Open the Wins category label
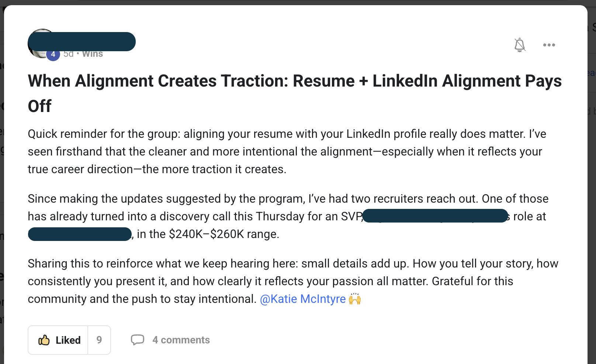The width and height of the screenshot is (596, 364). (93, 54)
